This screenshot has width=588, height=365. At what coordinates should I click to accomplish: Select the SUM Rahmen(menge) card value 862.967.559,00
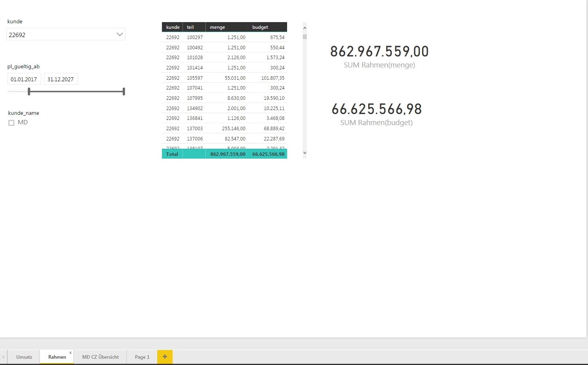click(379, 51)
